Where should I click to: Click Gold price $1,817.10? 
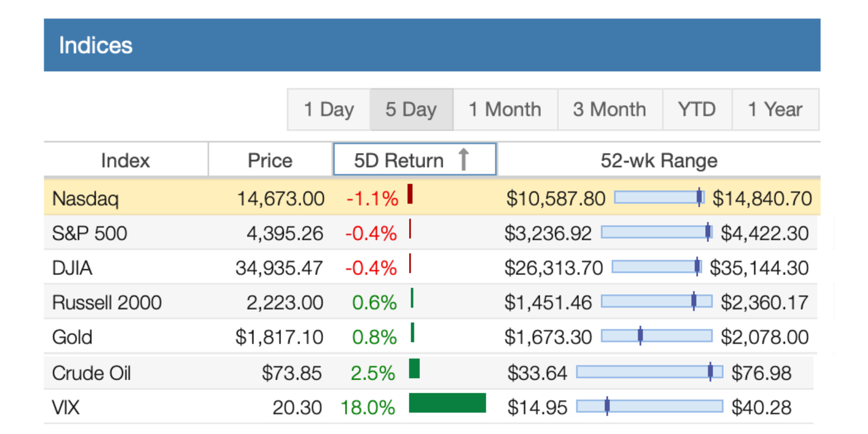279,337
